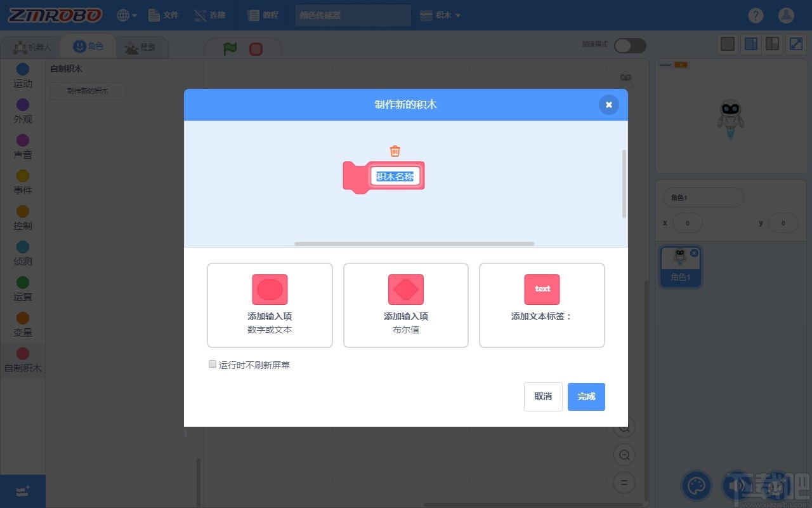Select the 运动 motion category
The image size is (812, 508).
point(23,76)
